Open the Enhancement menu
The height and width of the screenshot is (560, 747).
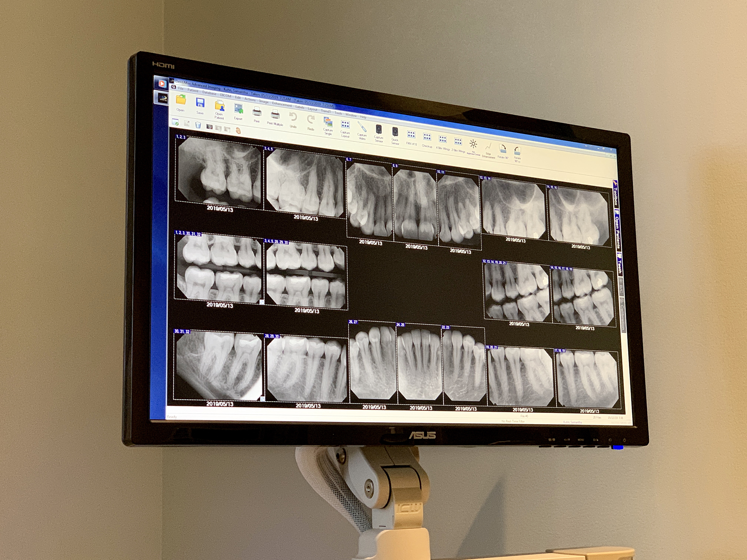tap(282, 104)
